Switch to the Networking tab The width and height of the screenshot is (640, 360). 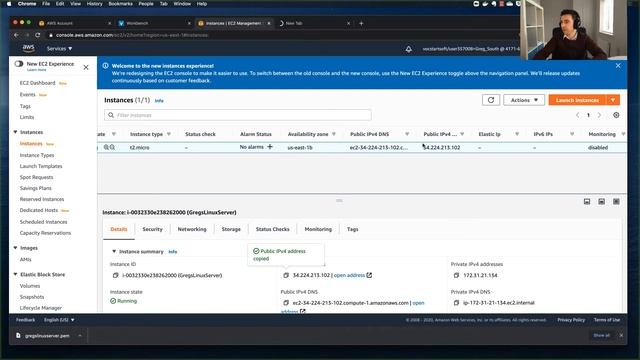[x=192, y=229]
